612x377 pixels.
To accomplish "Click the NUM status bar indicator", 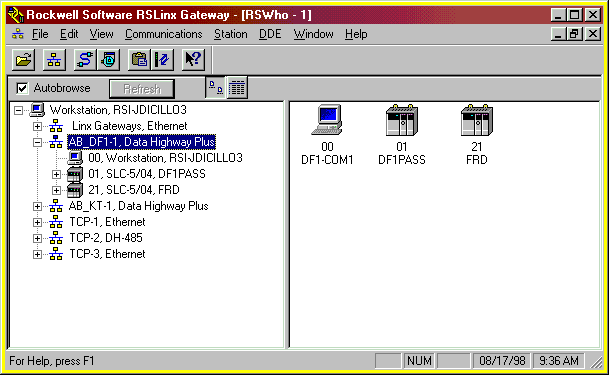I will 419,361.
